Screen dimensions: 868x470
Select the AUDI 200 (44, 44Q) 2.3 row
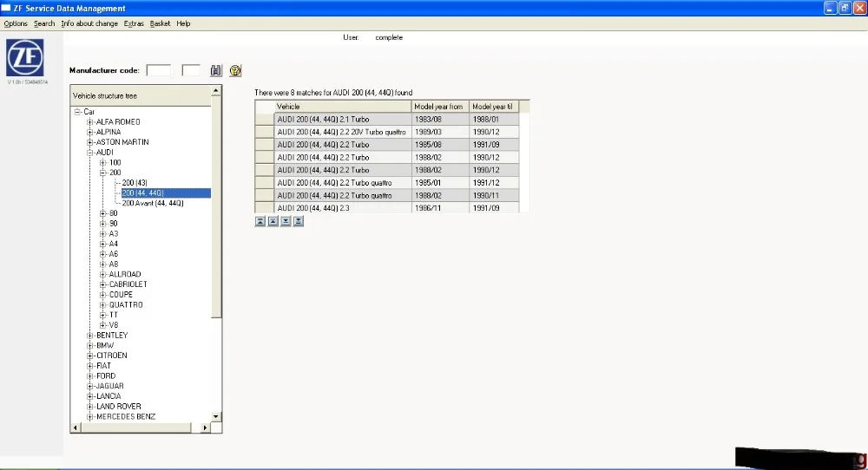(387, 208)
